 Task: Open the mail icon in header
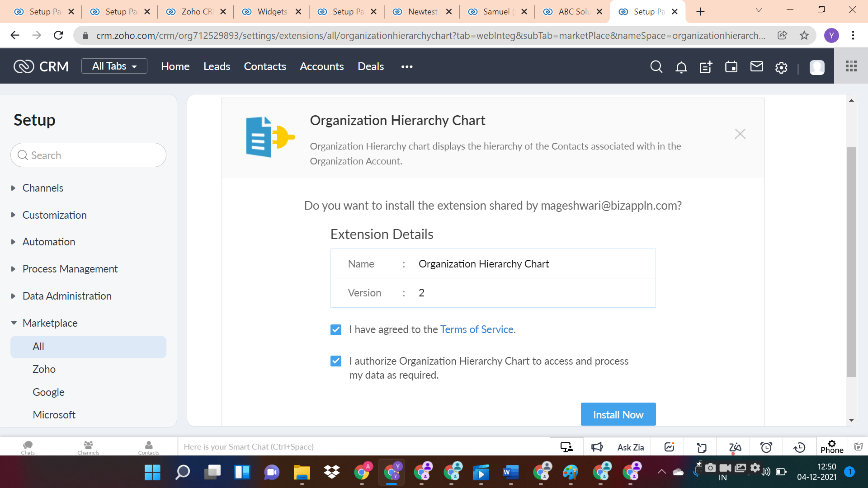click(x=756, y=66)
